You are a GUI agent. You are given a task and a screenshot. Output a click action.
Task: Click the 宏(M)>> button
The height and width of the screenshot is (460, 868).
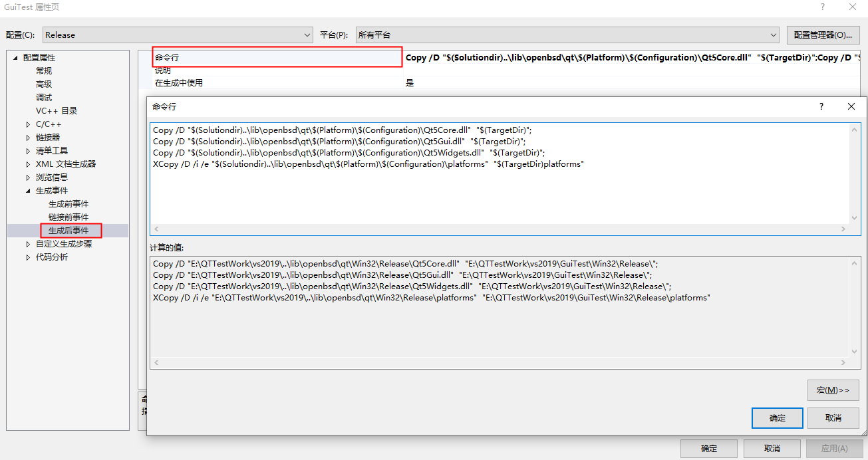click(x=833, y=390)
